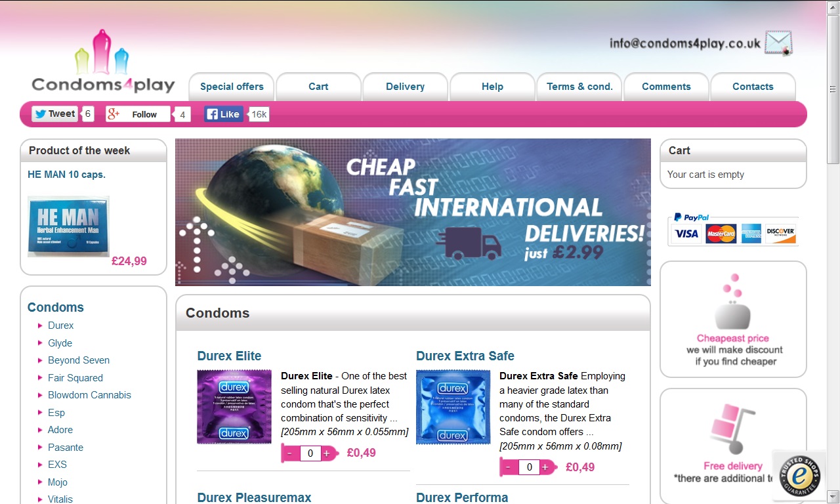The height and width of the screenshot is (504, 840).
Task: Click the Durex Elite quantity input field
Action: click(310, 453)
